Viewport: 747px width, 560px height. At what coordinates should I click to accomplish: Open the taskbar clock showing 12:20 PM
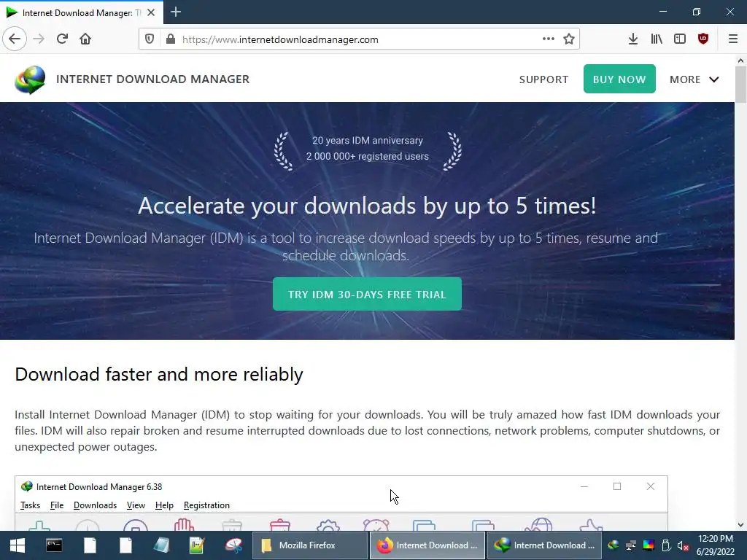click(x=716, y=545)
